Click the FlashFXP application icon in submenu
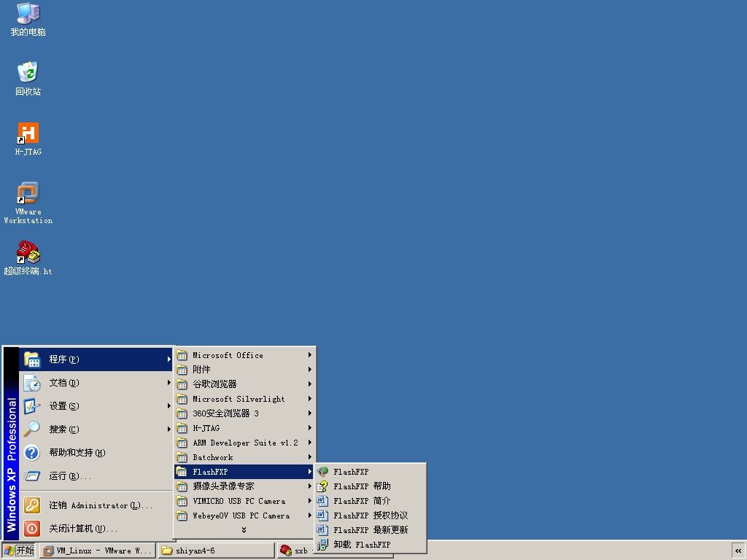Image resolution: width=747 pixels, height=560 pixels. click(322, 472)
